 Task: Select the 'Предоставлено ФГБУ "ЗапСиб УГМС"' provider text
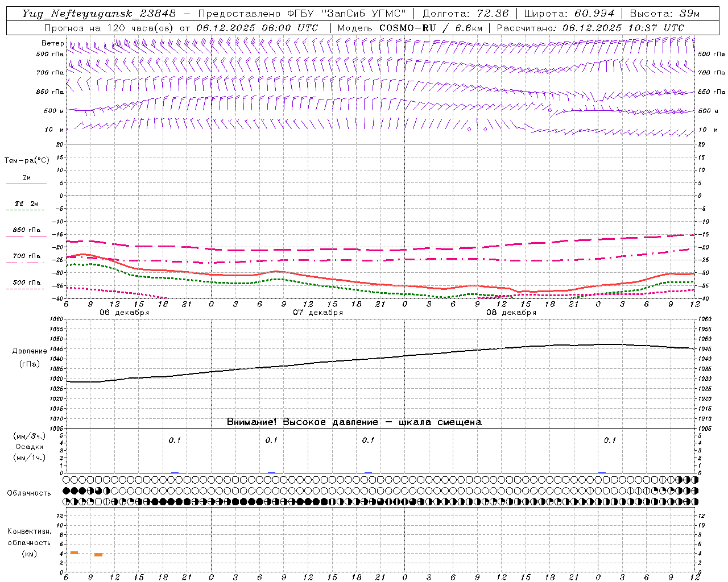click(x=302, y=14)
